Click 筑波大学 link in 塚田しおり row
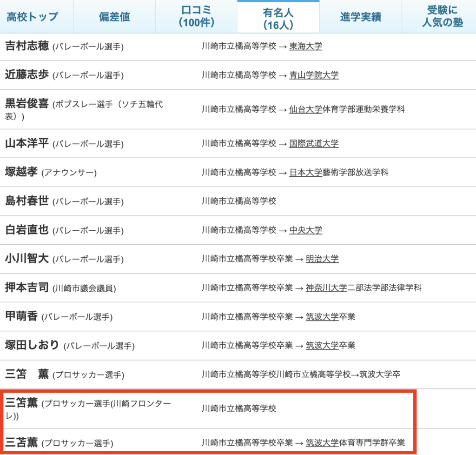476x455 pixels. click(x=322, y=346)
